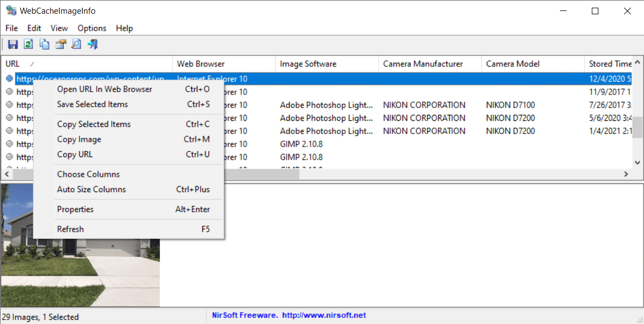Open the Options menu
The width and height of the screenshot is (644, 324).
pyautogui.click(x=92, y=28)
